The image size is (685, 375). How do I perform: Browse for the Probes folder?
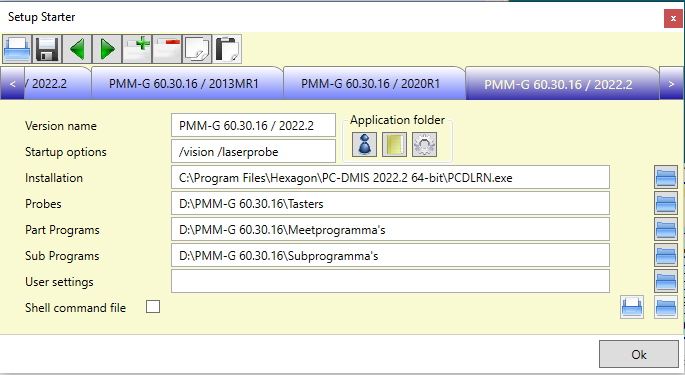coord(666,203)
